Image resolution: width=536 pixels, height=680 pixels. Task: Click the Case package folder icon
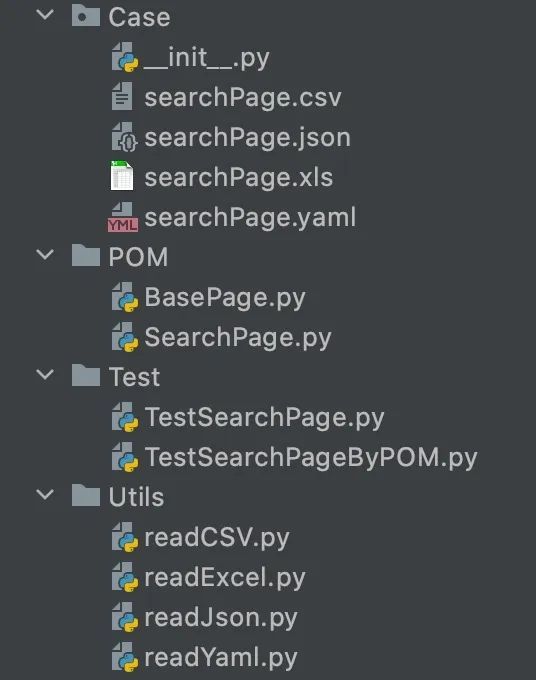(85, 16)
